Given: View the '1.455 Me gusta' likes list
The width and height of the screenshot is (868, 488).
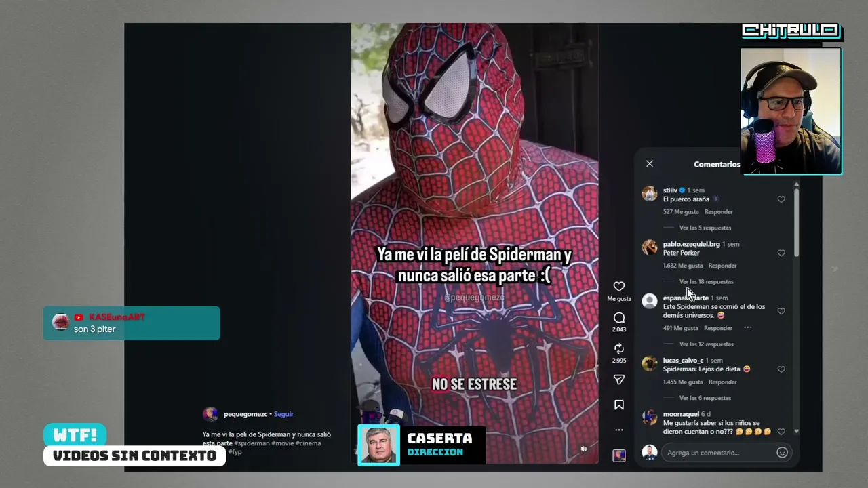Looking at the screenshot, I should tap(683, 382).
